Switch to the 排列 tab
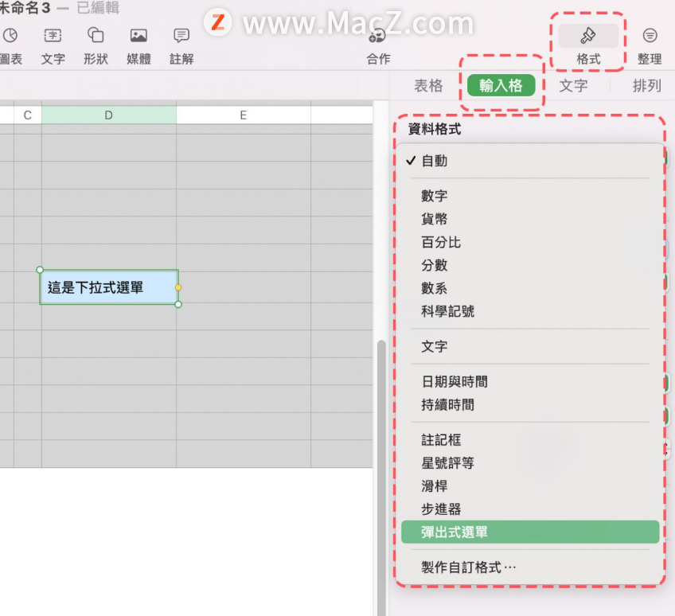 pos(646,86)
